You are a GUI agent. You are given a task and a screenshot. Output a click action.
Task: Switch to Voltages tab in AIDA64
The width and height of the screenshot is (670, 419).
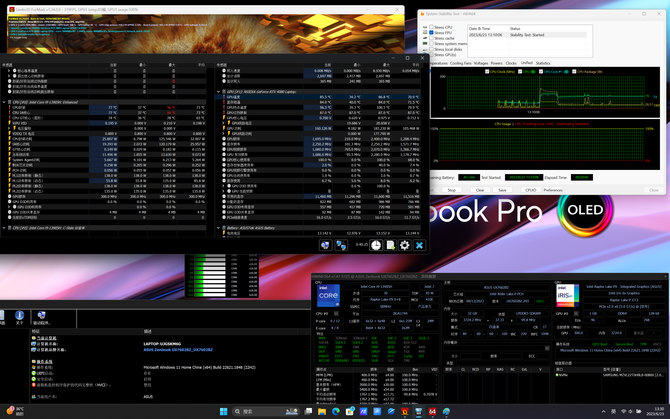click(x=481, y=63)
